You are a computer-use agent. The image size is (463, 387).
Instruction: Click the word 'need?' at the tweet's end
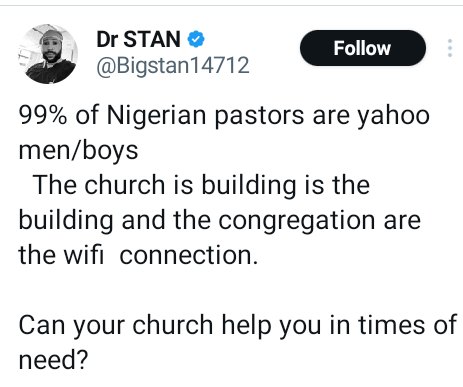pyautogui.click(x=53, y=360)
